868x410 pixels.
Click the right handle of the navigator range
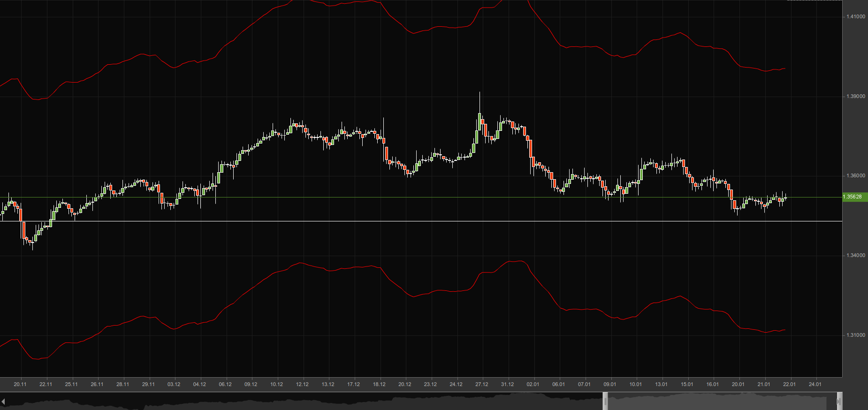point(839,402)
